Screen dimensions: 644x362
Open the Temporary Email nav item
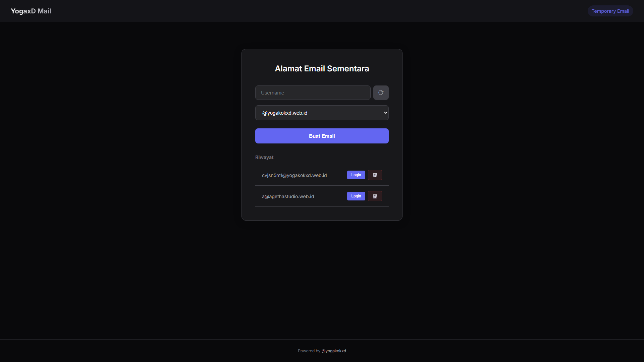[610, 11]
